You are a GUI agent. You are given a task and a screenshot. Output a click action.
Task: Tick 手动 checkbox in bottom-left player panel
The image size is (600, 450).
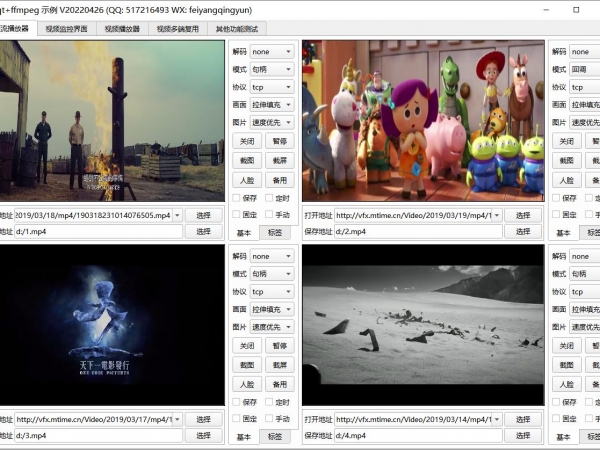(269, 419)
